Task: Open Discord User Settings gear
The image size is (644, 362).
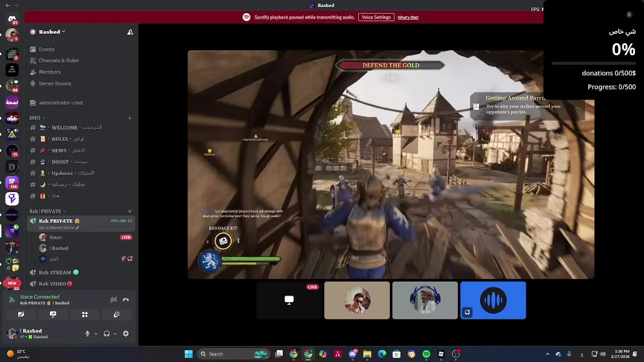Action: 126,333
